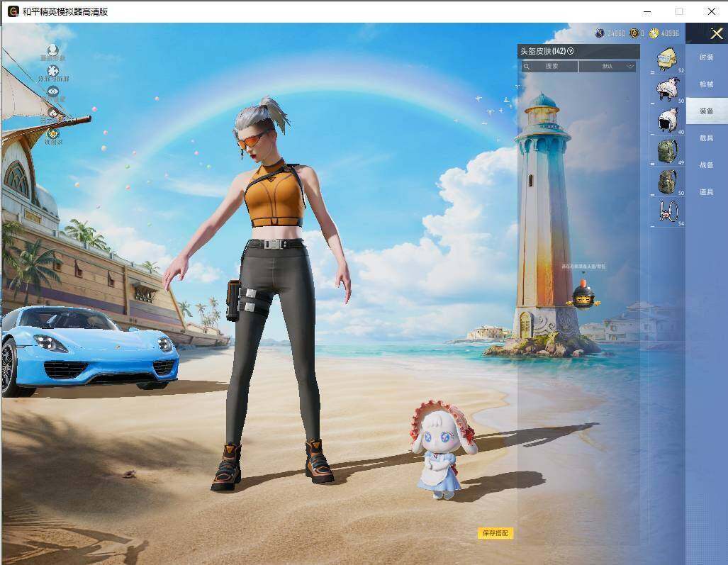Select the camo backpack skin numbered 50

click(667, 181)
